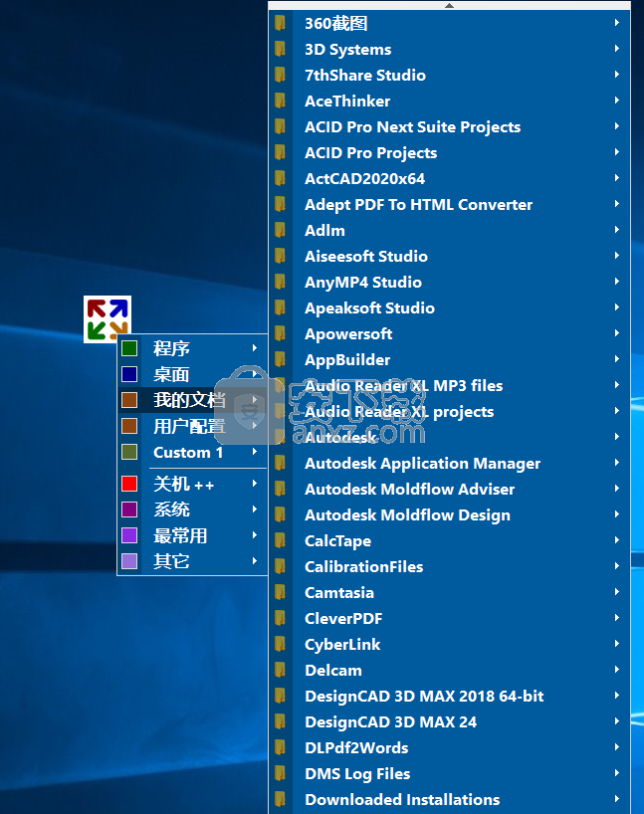
Task: Open the DesignCAD 3D MAX 2018 64-bit entry
Action: (449, 696)
